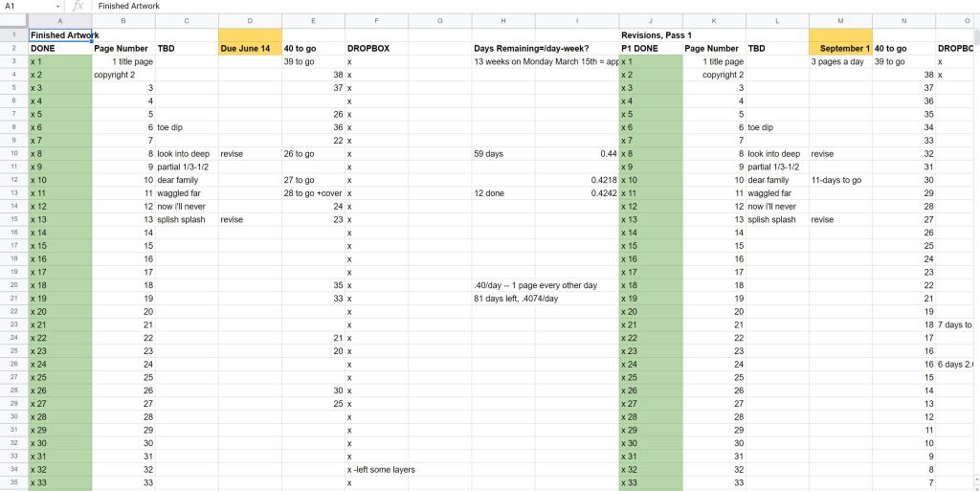The height and width of the screenshot is (491, 980).
Task: Select column M header
Action: coord(840,21)
